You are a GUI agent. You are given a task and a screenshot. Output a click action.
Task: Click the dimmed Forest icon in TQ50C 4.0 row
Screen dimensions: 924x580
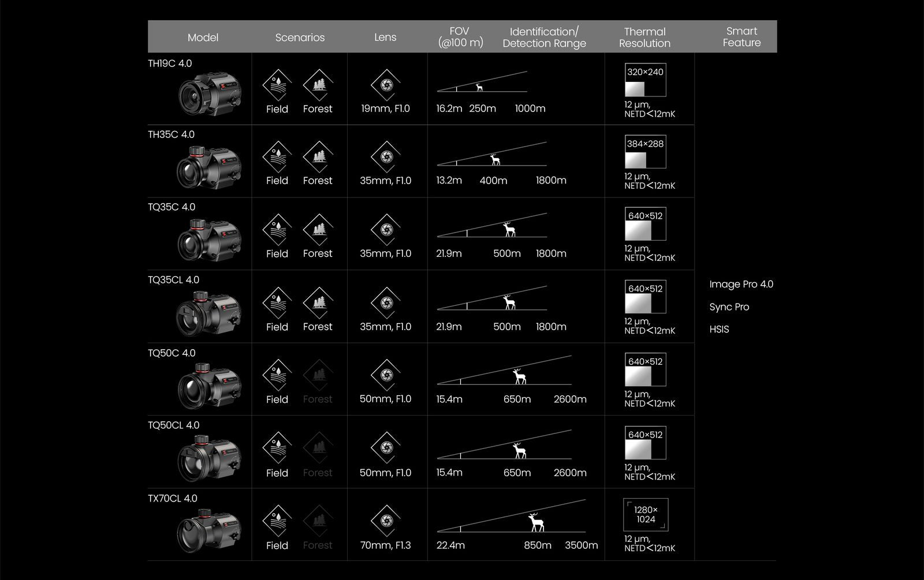coord(318,375)
